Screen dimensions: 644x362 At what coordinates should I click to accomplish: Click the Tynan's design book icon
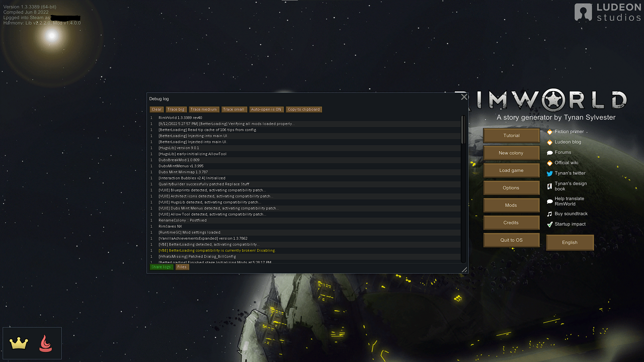click(549, 186)
